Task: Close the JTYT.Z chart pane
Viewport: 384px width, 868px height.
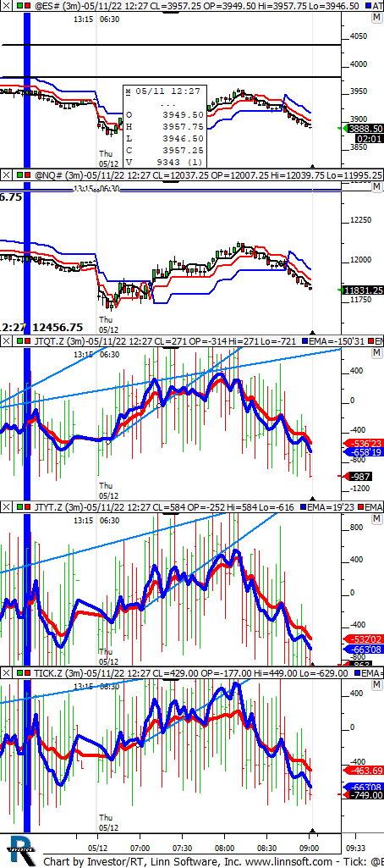Action: coord(6,507)
